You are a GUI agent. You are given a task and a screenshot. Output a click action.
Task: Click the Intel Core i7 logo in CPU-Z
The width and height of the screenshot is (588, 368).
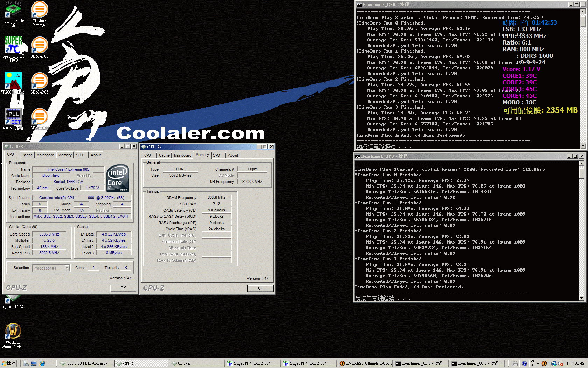coord(118,178)
